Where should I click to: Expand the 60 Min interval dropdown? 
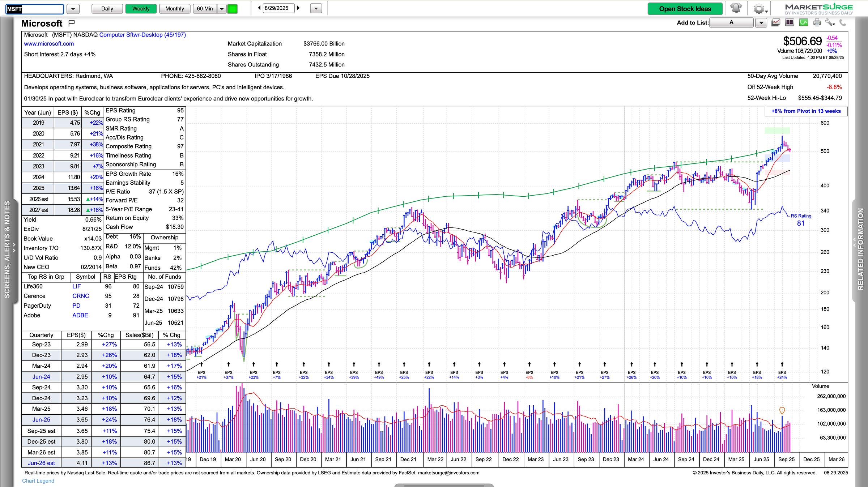click(x=222, y=9)
